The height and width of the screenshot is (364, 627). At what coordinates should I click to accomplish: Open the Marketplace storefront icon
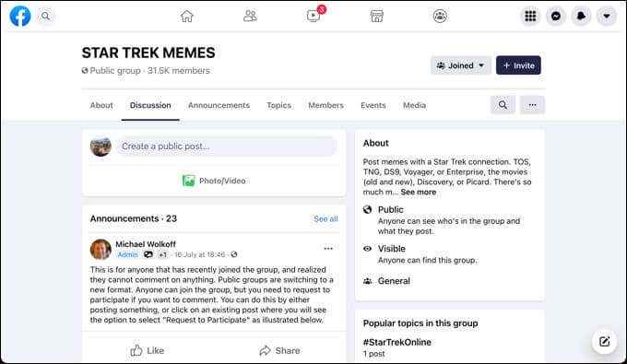(x=377, y=16)
